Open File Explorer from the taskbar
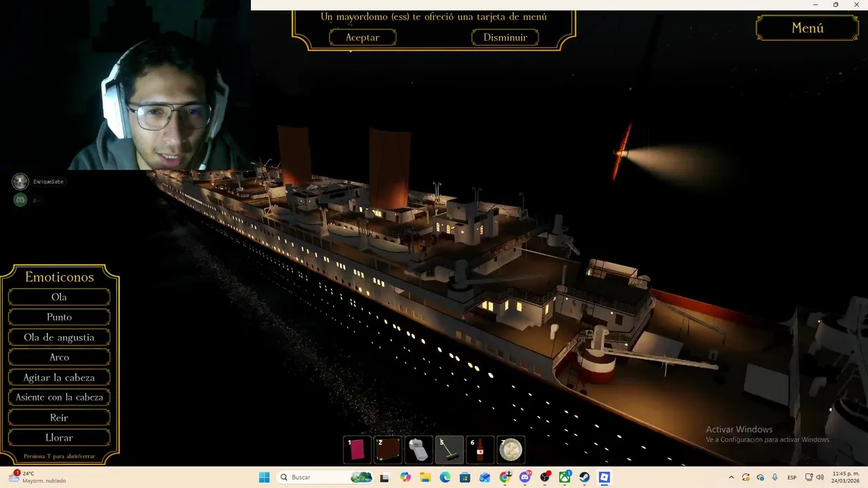Image resolution: width=868 pixels, height=488 pixels. [x=425, y=477]
